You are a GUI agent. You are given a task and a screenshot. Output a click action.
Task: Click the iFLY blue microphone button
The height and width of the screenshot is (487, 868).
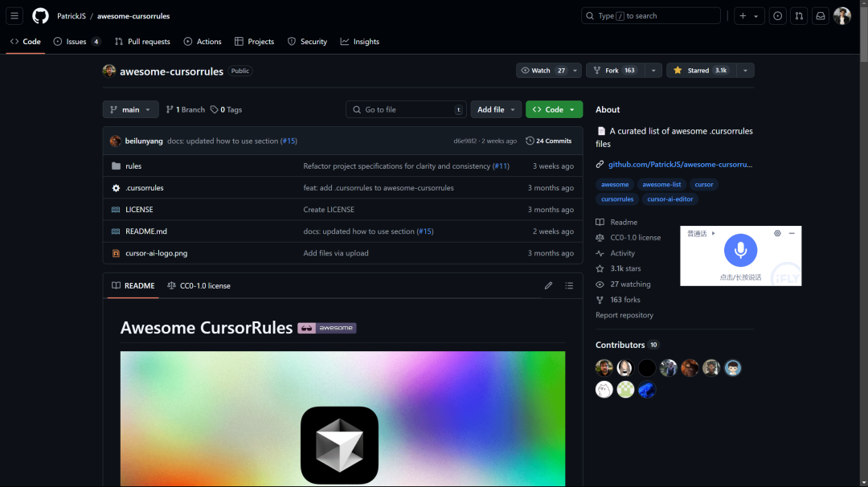[x=740, y=250]
